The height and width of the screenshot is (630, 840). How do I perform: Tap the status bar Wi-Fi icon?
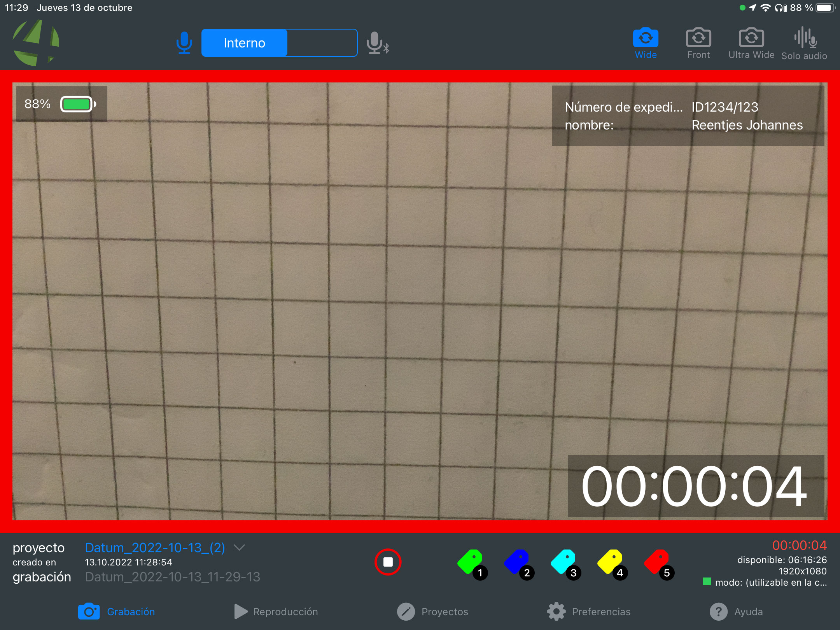(x=765, y=8)
